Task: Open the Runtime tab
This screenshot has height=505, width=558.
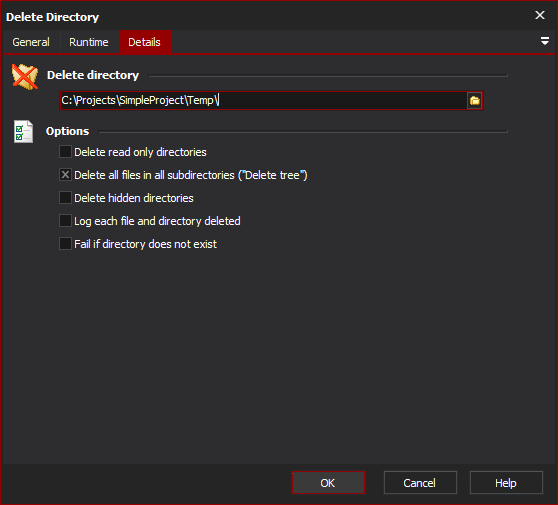Action: 89,42
